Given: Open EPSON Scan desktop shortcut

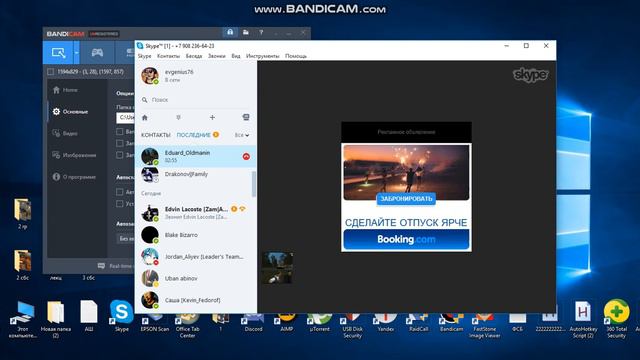Looking at the screenshot, I should pos(155,323).
